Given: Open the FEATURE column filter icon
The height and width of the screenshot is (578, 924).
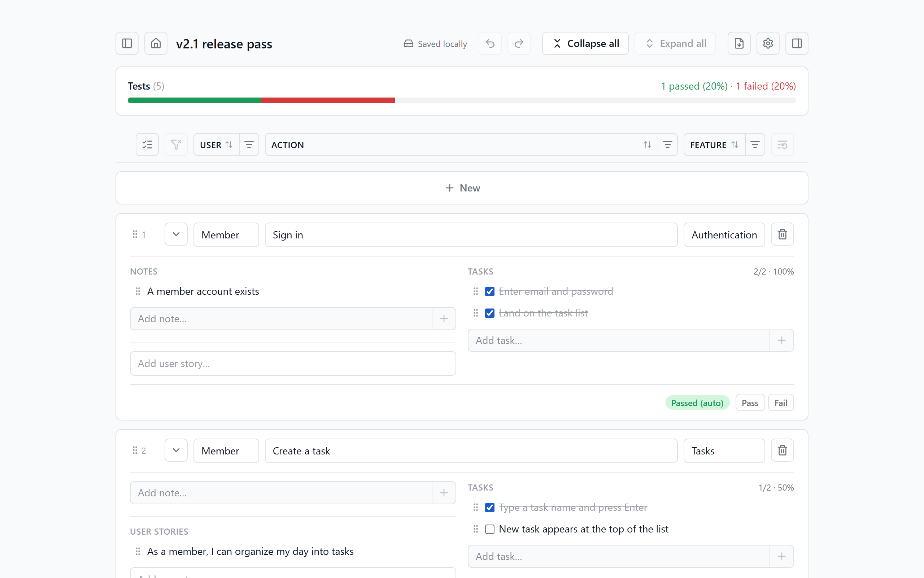Looking at the screenshot, I should click(x=755, y=144).
